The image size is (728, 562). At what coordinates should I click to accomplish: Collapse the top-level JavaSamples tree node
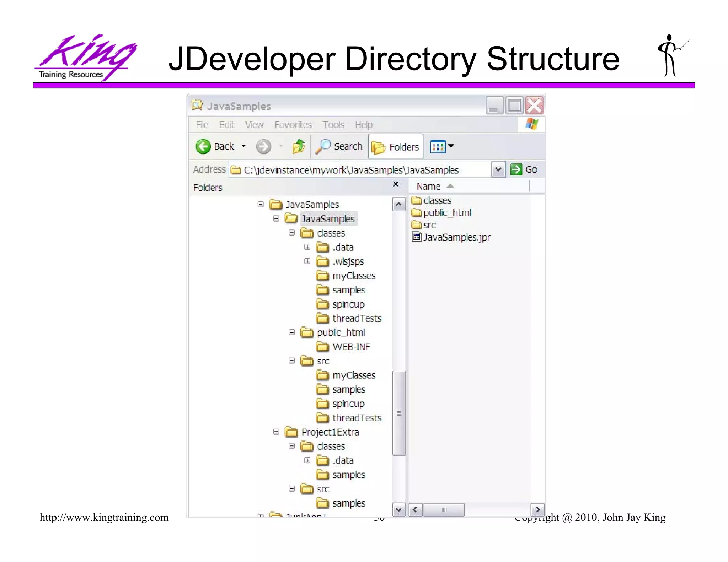click(261, 204)
